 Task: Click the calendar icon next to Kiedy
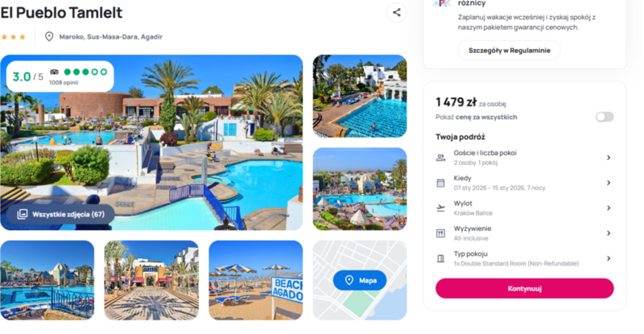(x=440, y=183)
